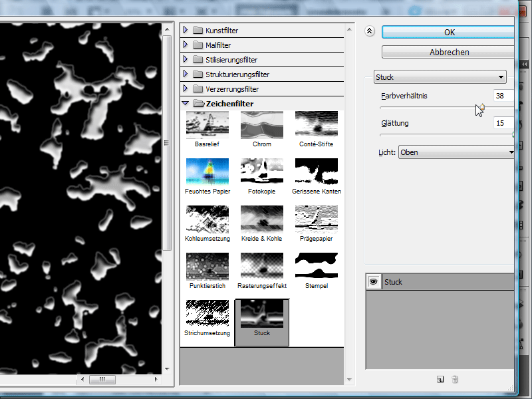Choose the Kohleumsetzung filter thumbnail
Image resolution: width=532 pixels, height=399 pixels.
[207, 219]
